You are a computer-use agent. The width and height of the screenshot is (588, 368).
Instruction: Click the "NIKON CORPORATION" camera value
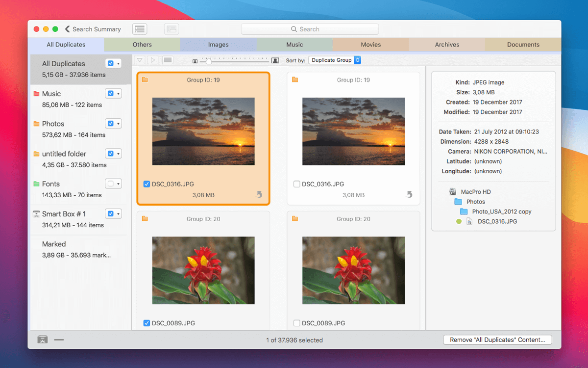click(x=511, y=152)
